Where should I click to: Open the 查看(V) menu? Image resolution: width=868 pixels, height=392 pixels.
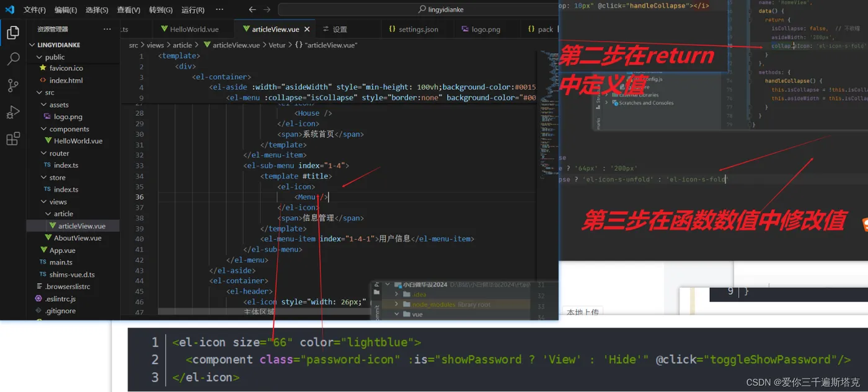click(128, 10)
